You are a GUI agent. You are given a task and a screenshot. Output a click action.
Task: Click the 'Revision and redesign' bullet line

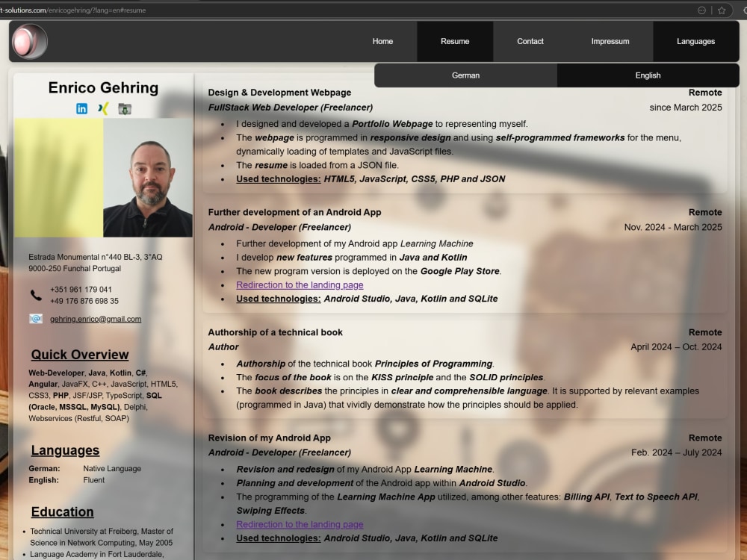point(365,470)
